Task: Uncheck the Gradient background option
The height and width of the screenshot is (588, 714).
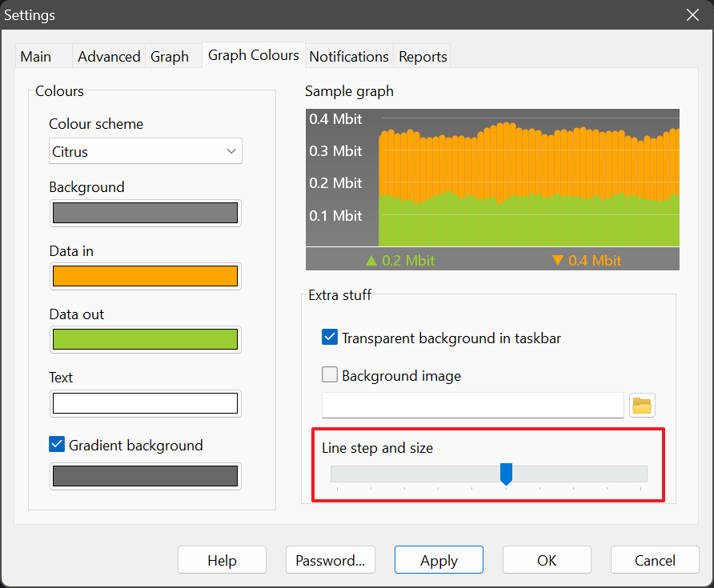Action: point(57,444)
